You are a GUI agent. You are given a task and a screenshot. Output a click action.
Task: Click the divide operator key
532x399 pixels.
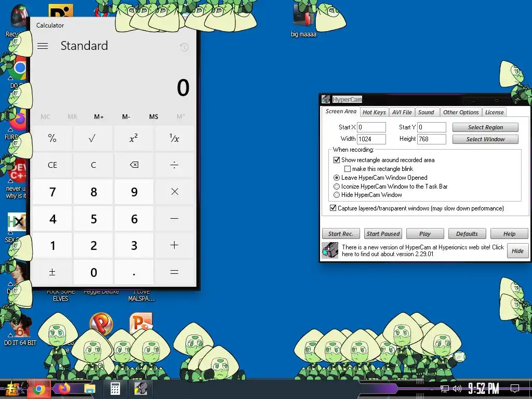click(175, 165)
